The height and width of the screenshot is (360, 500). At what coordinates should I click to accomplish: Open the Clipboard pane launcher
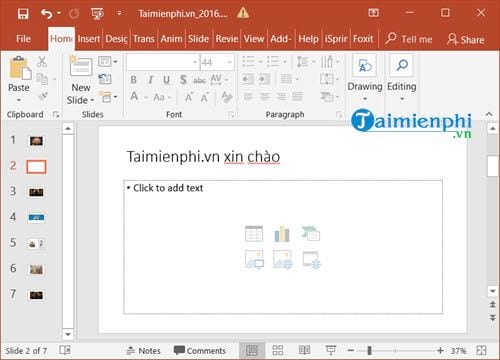point(56,115)
